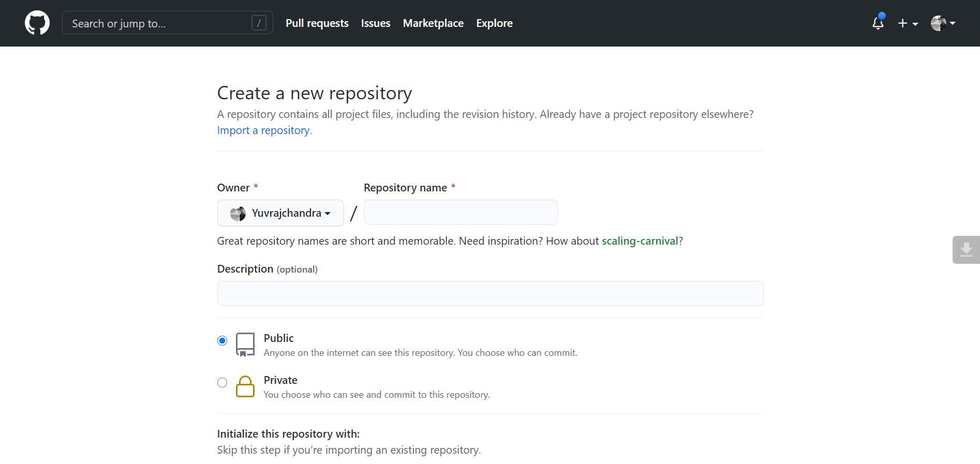The width and height of the screenshot is (980, 464).
Task: Open the user profile avatar menu
Action: [942, 23]
